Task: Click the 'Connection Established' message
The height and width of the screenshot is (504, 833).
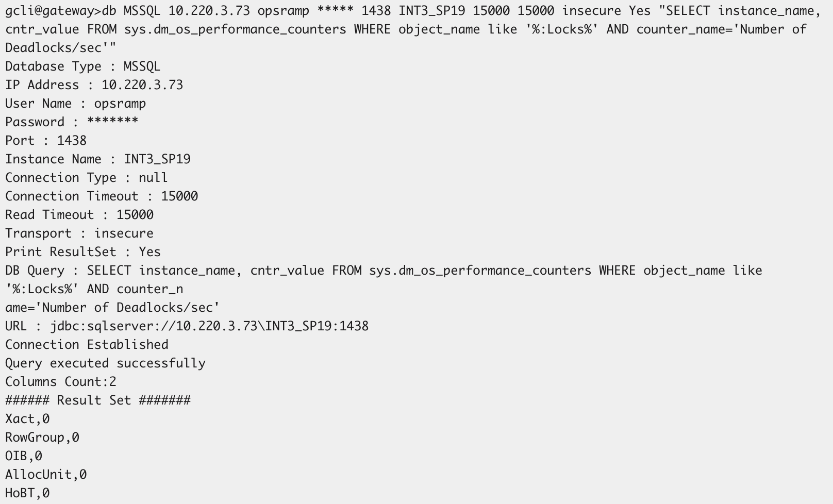Action: point(87,345)
